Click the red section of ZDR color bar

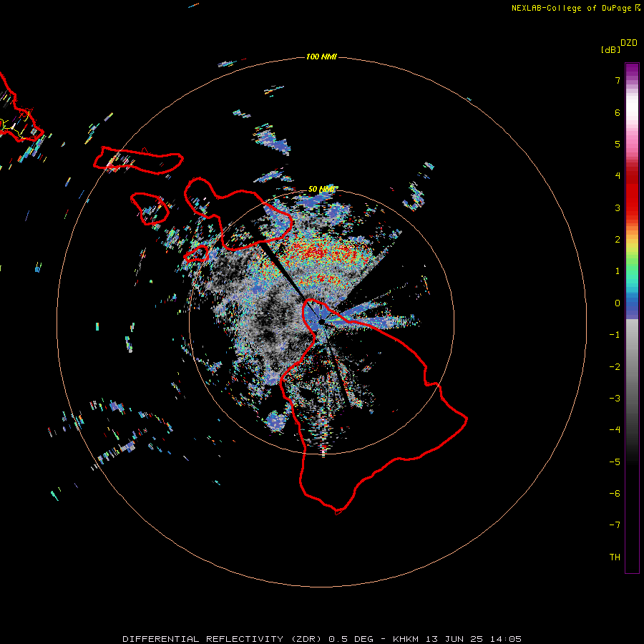pos(632,193)
